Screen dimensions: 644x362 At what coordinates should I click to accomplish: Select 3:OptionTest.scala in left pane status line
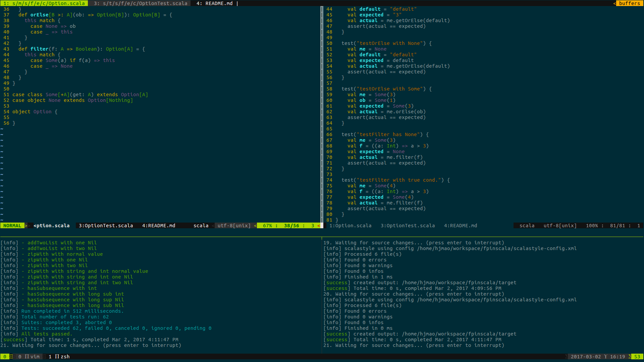106,226
